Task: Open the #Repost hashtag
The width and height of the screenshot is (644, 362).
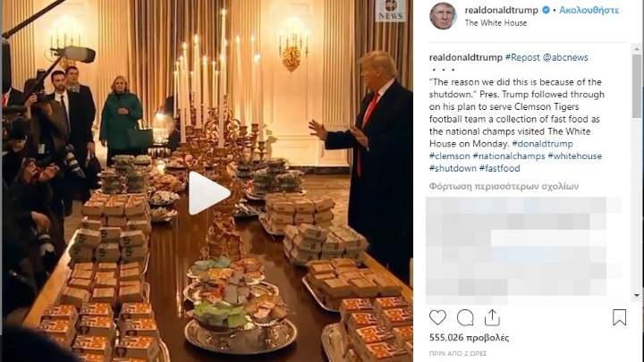Action: click(x=522, y=57)
